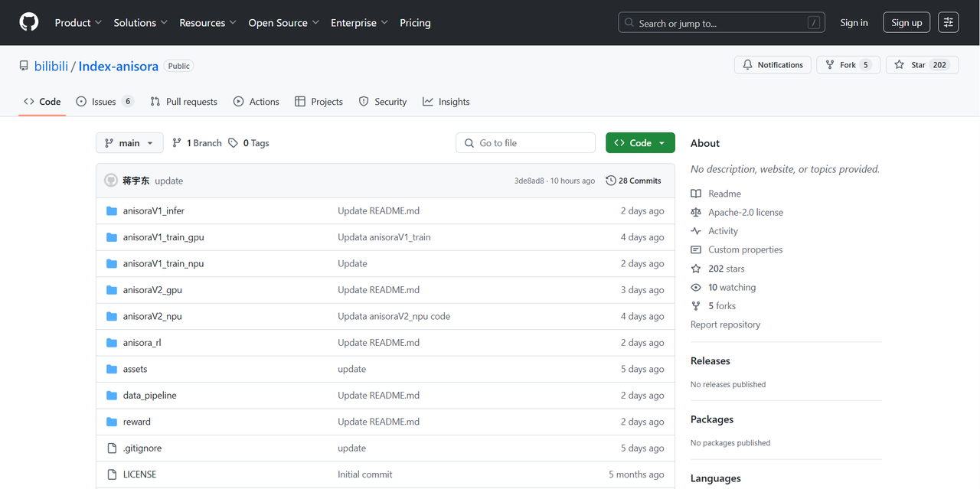Open the reward folder
Viewport: 980px width, 489px height.
click(136, 422)
